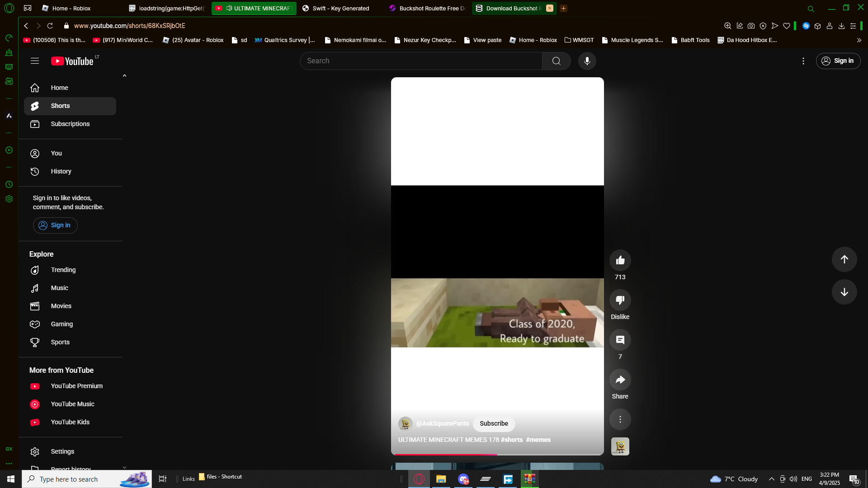Show more bookmarks chevron
This screenshot has width=868, height=488.
(859, 40)
